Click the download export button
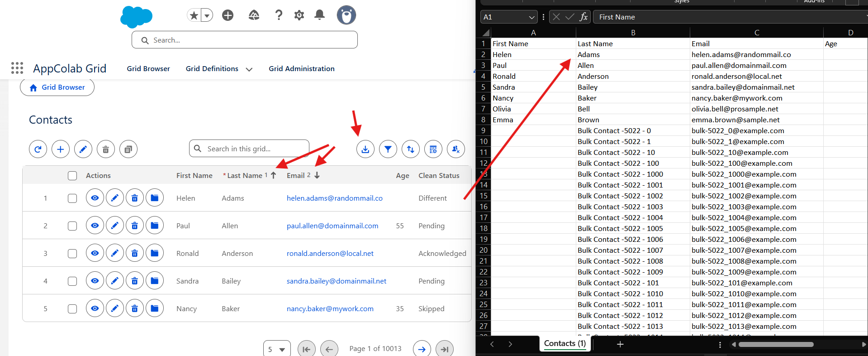 point(365,149)
